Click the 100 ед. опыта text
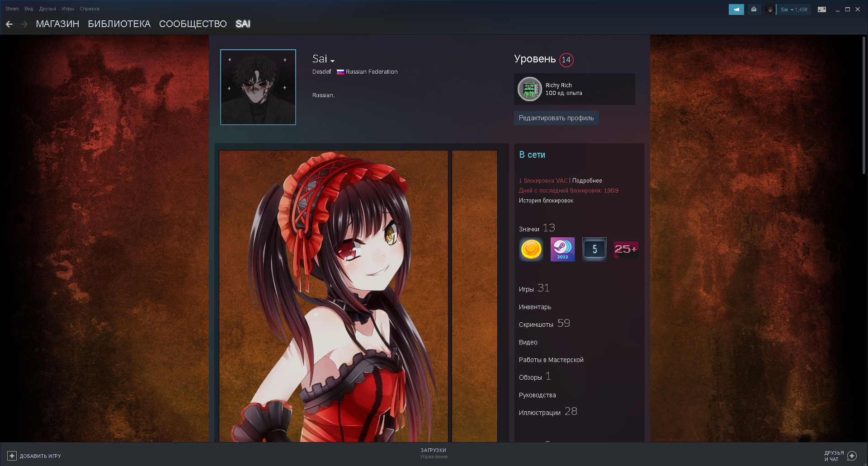868x466 pixels. 564,93
